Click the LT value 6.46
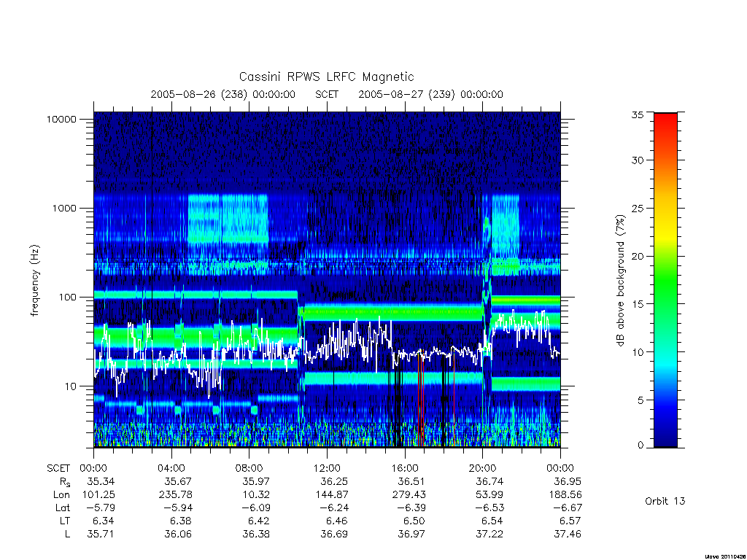Image resolution: width=747 pixels, height=560 pixels. tap(337, 521)
